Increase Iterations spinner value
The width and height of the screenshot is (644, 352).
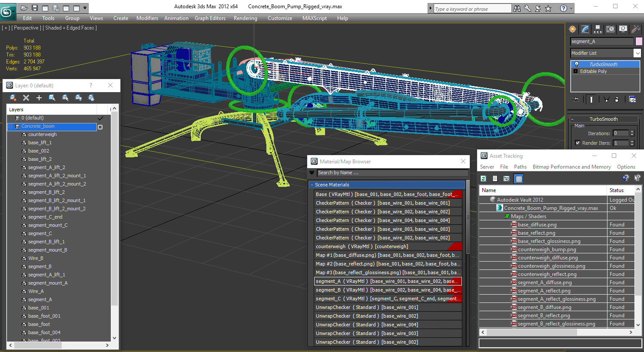tap(632, 132)
